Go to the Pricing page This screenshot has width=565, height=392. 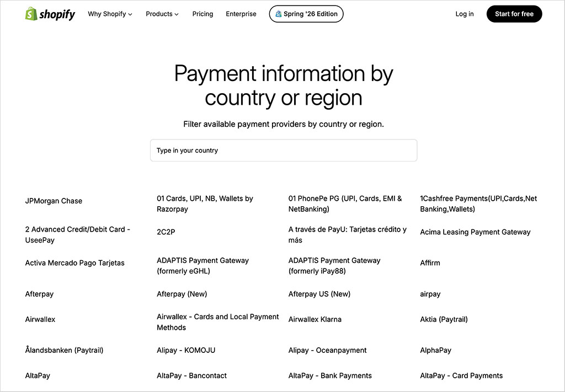tap(202, 14)
